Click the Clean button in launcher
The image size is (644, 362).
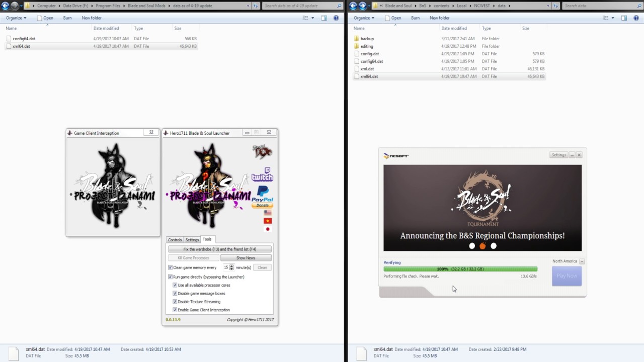262,267
